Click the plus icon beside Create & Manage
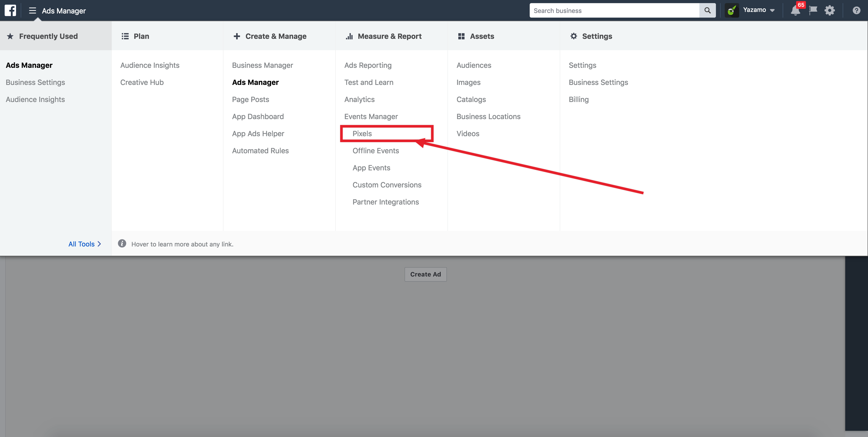Viewport: 868px width, 437px height. pyautogui.click(x=237, y=36)
